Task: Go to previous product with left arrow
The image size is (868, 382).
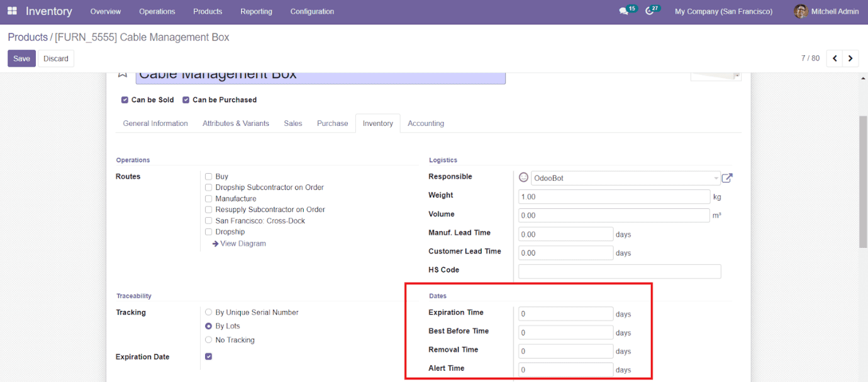Action: 834,58
